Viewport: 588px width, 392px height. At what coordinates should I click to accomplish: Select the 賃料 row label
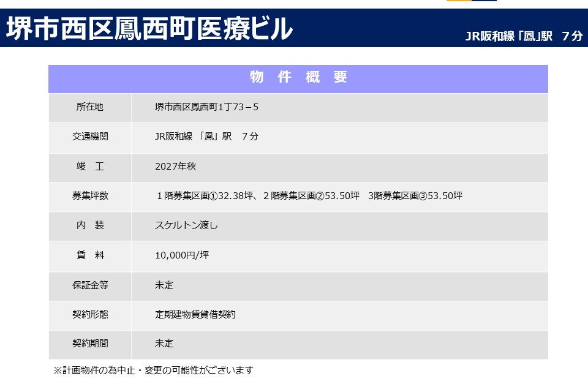click(90, 255)
